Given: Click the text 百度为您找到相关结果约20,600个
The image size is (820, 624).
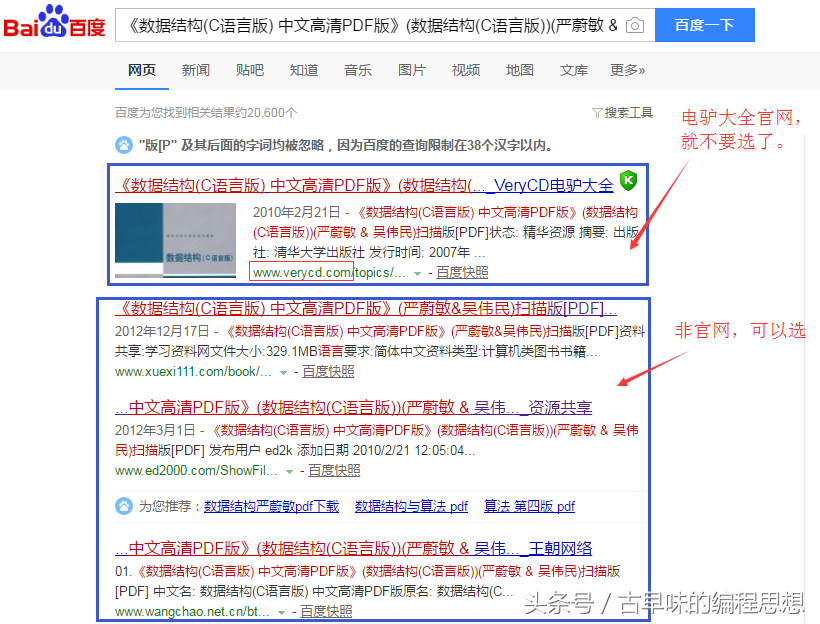Looking at the screenshot, I should click(x=206, y=112).
